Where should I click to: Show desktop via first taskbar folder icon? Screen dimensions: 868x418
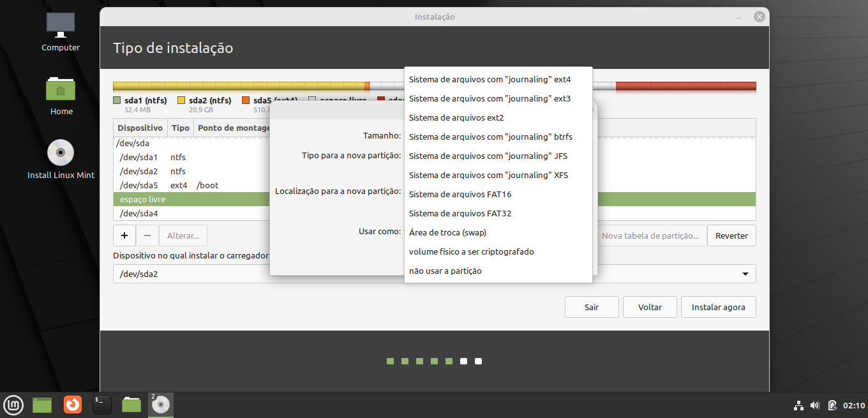tap(42, 405)
